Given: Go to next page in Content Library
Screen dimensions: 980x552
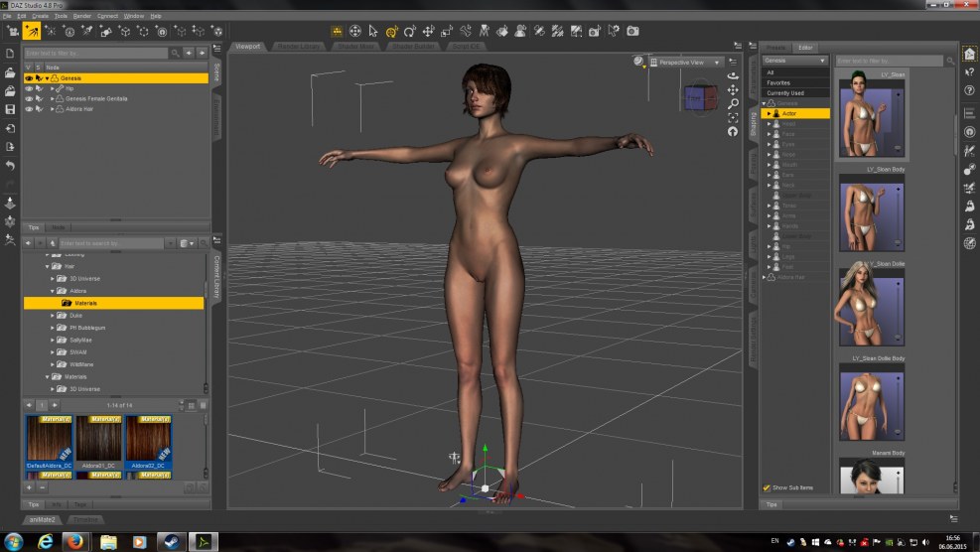Looking at the screenshot, I should 55,406.
